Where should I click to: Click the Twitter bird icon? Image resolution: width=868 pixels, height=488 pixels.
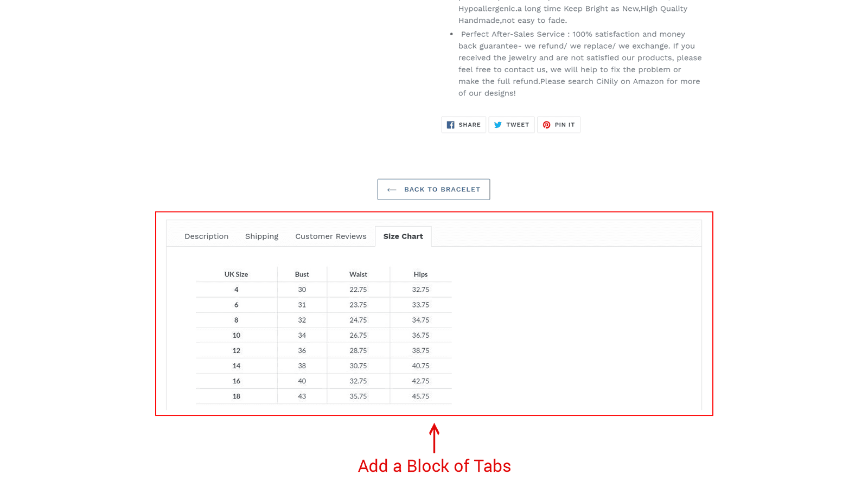(x=498, y=124)
